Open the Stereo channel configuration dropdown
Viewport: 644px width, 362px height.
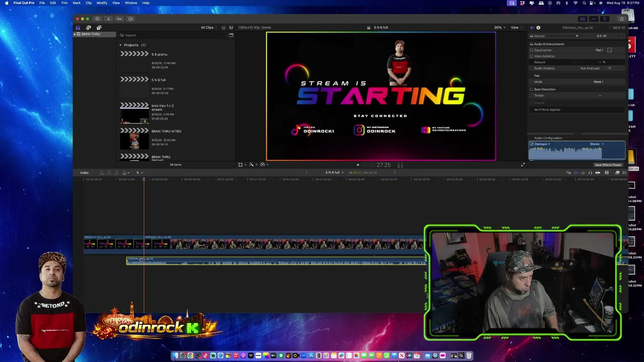597,144
